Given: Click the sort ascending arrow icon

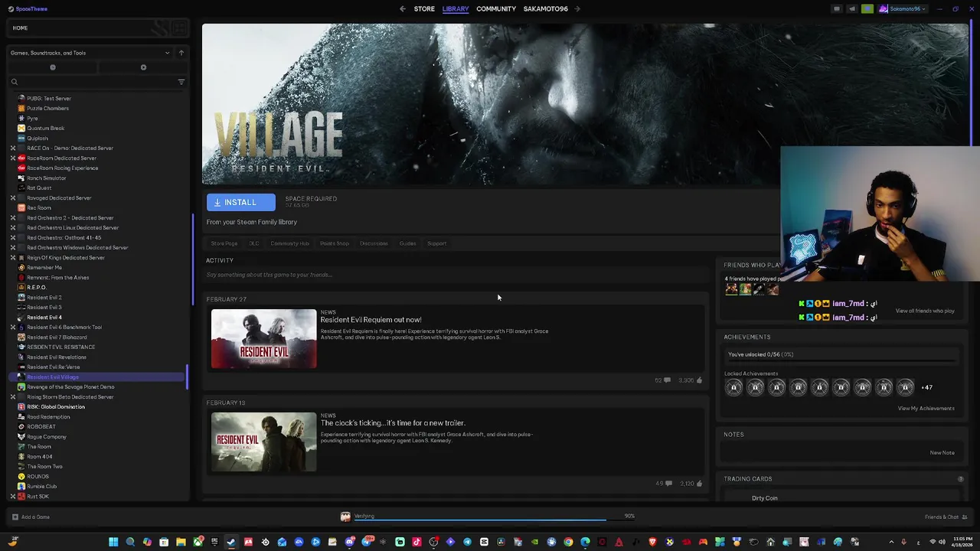Looking at the screenshot, I should point(181,53).
